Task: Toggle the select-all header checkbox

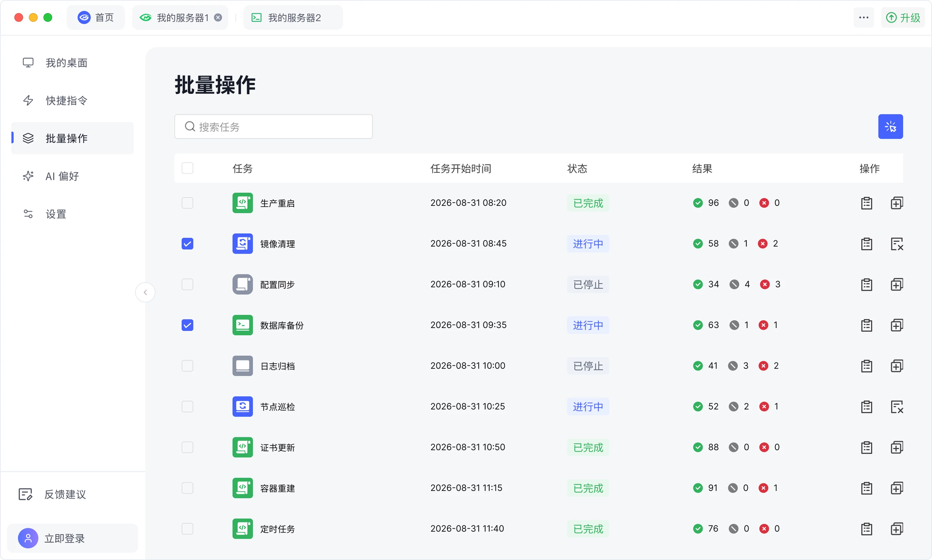Action: (188, 168)
